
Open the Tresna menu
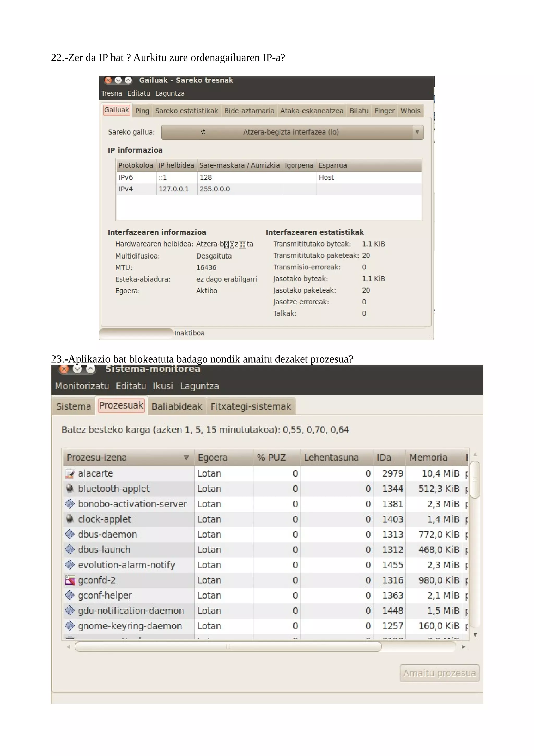(112, 93)
